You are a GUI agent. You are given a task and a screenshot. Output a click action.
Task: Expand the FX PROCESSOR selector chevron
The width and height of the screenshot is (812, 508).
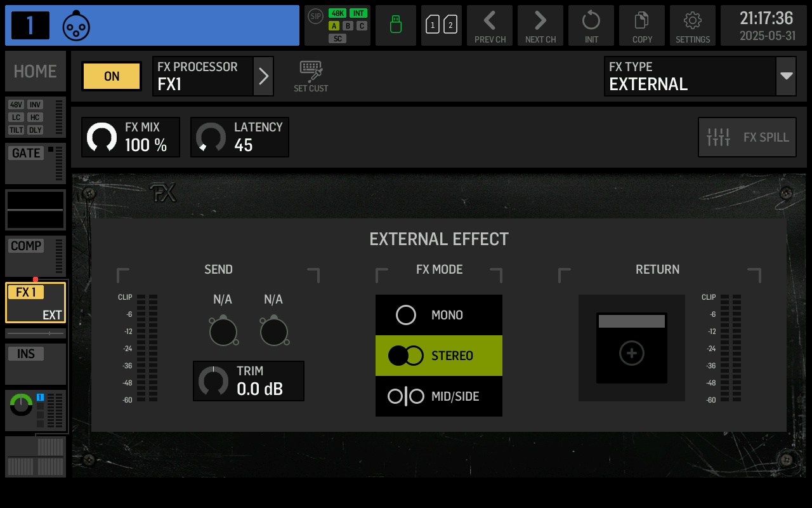[x=263, y=76]
